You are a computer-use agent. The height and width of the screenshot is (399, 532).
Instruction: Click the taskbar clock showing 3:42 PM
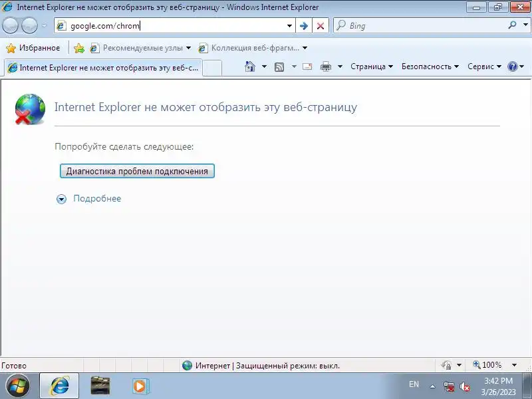(x=498, y=386)
